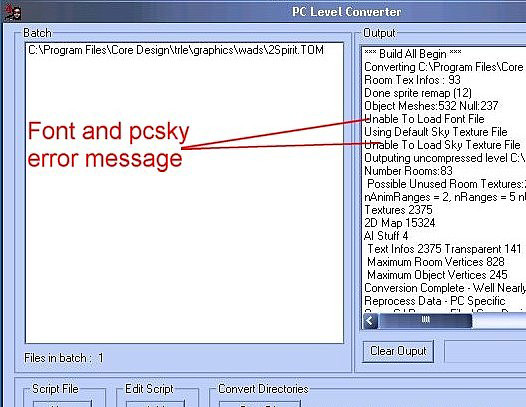This screenshot has height=407, width=526.
Task: Select the Conversion Complete output line
Action: pos(445,288)
